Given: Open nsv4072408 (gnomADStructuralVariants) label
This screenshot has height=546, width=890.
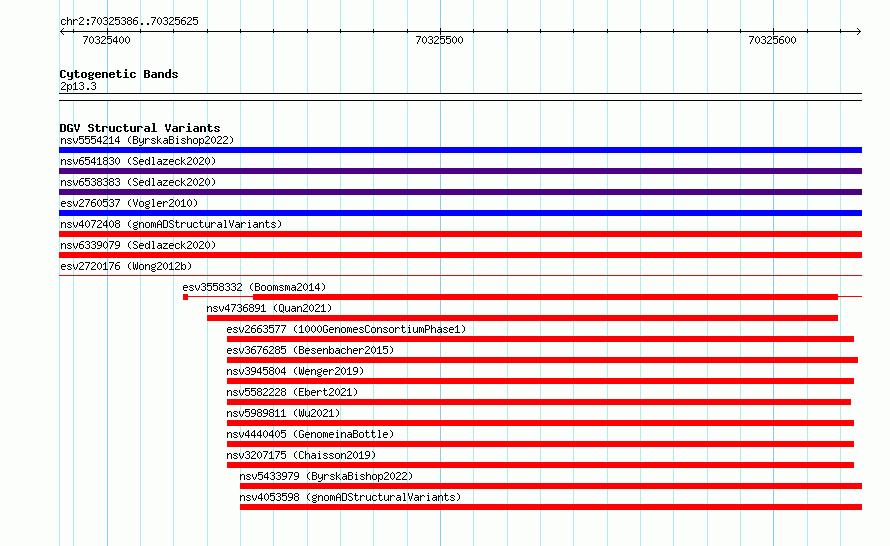Looking at the screenshot, I should (x=171, y=224).
